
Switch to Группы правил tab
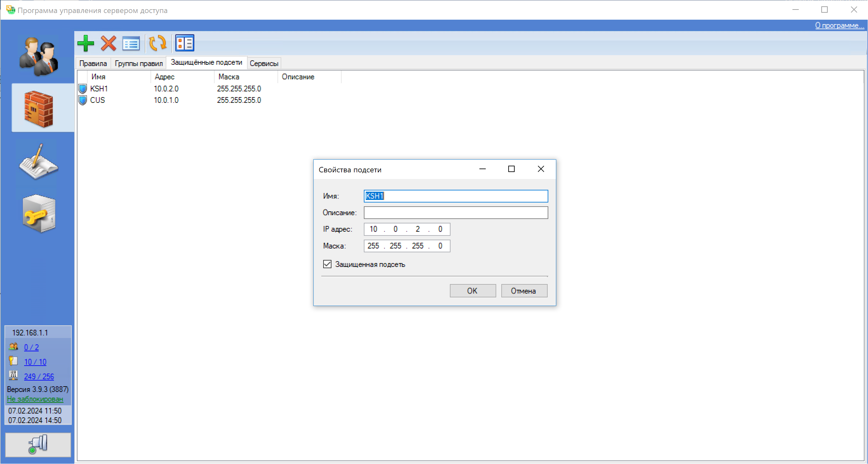[138, 63]
